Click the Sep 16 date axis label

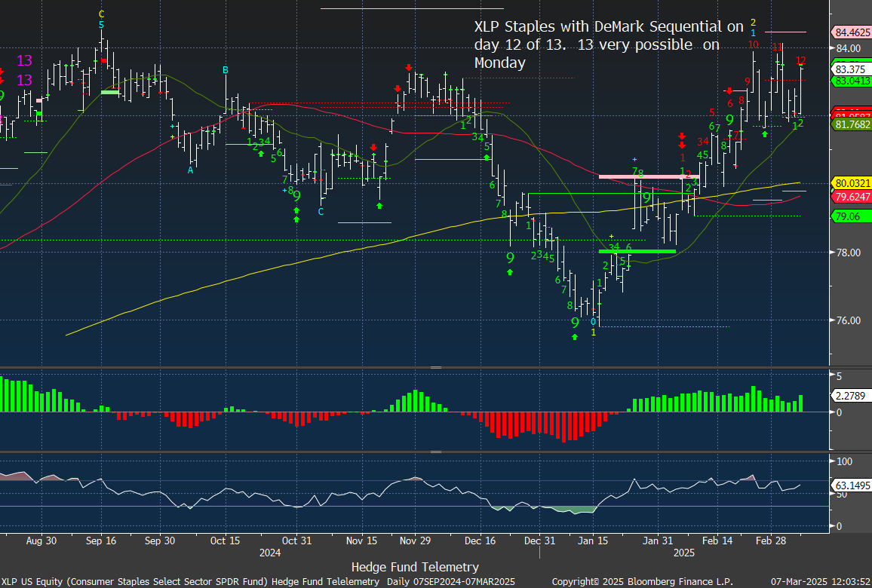[101, 541]
